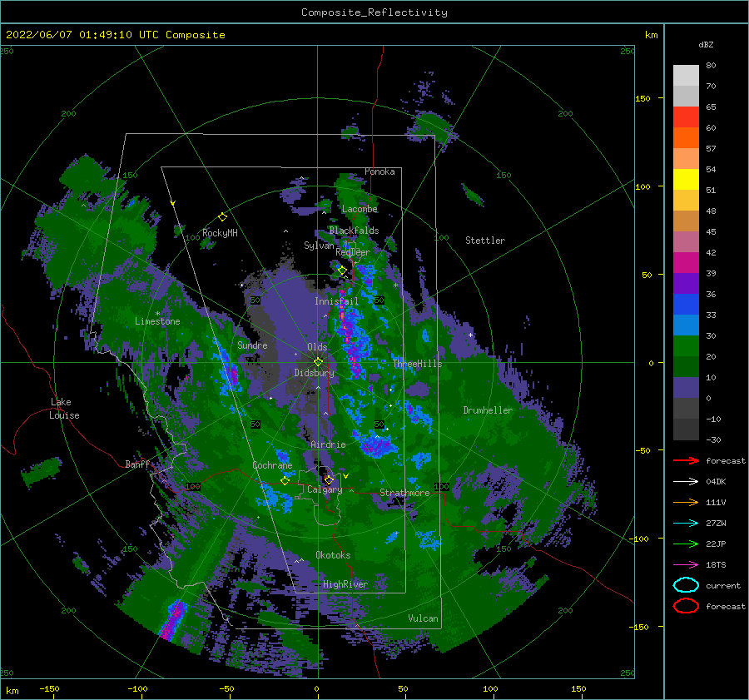This screenshot has width=749, height=700.
Task: Click the 04DK legend text
Action: point(716,481)
